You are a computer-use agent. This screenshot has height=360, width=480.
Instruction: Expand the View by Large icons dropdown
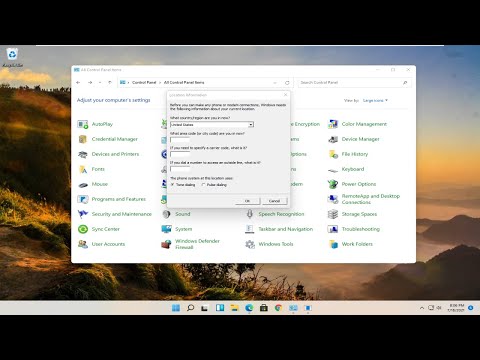click(375, 100)
